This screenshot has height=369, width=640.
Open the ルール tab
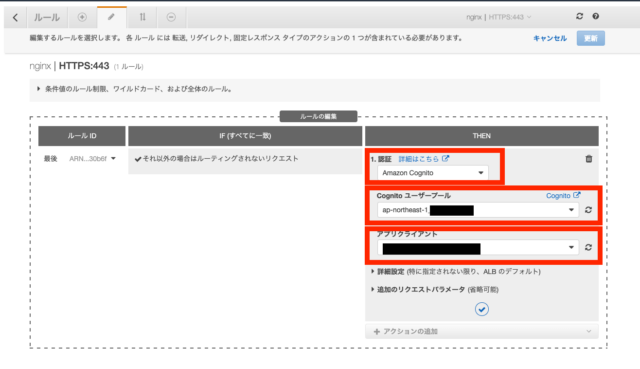pos(47,18)
